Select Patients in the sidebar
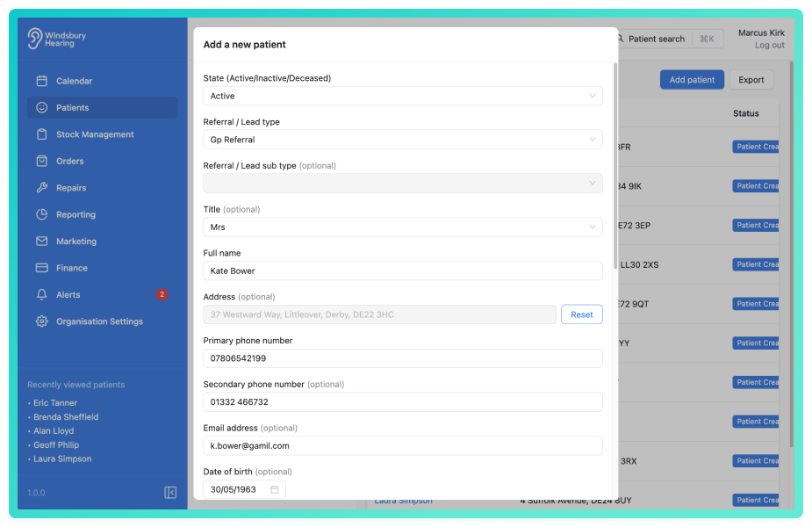This screenshot has width=812, height=527. click(x=103, y=107)
